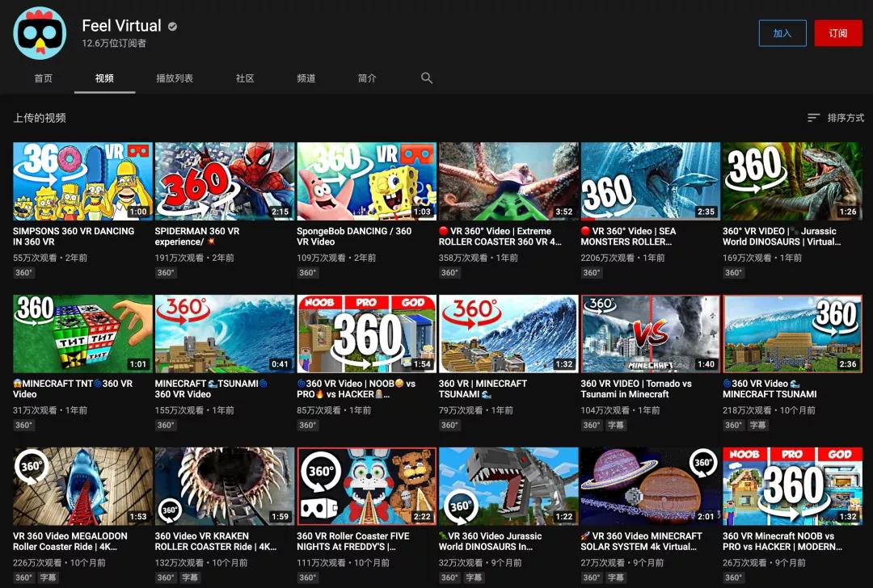Click the sort-by lines icon
This screenshot has width=873, height=588.
point(813,118)
